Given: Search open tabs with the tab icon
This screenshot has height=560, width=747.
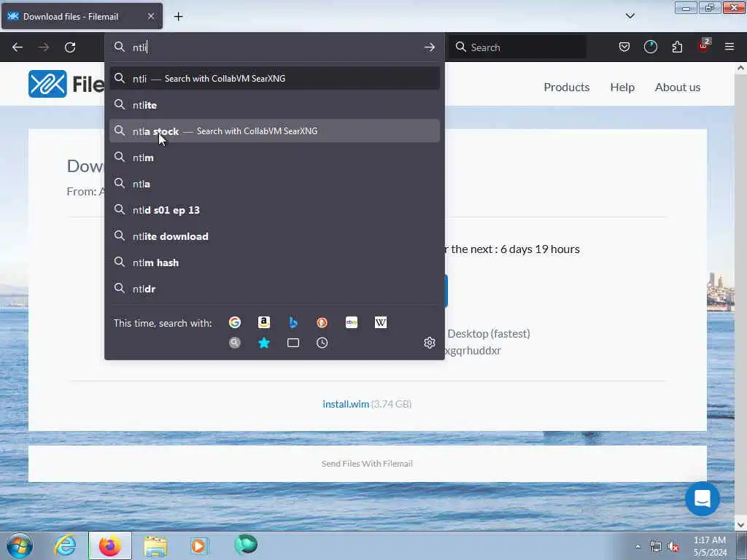Looking at the screenshot, I should (293, 343).
